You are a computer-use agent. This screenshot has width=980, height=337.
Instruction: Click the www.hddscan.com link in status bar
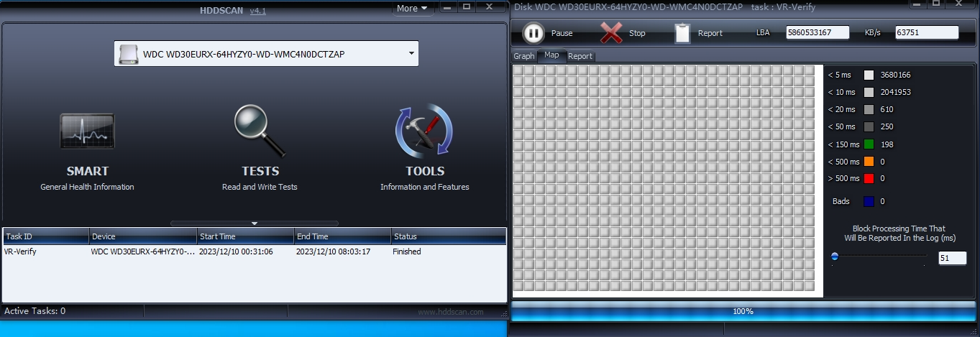click(451, 312)
